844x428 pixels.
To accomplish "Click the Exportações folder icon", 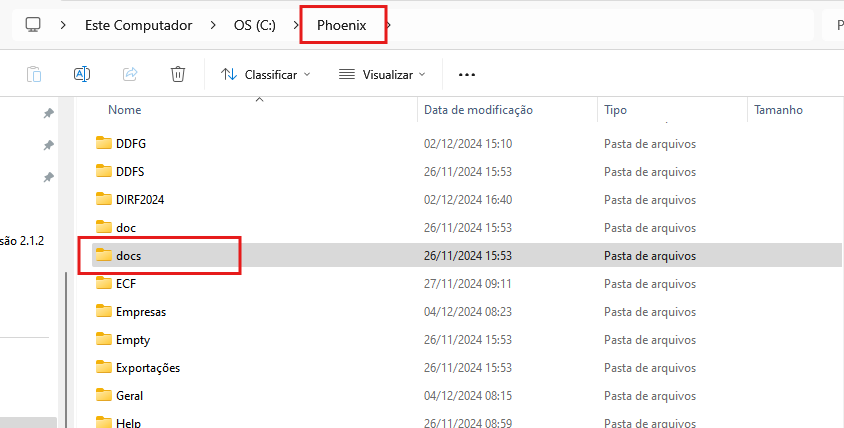I will tap(104, 367).
